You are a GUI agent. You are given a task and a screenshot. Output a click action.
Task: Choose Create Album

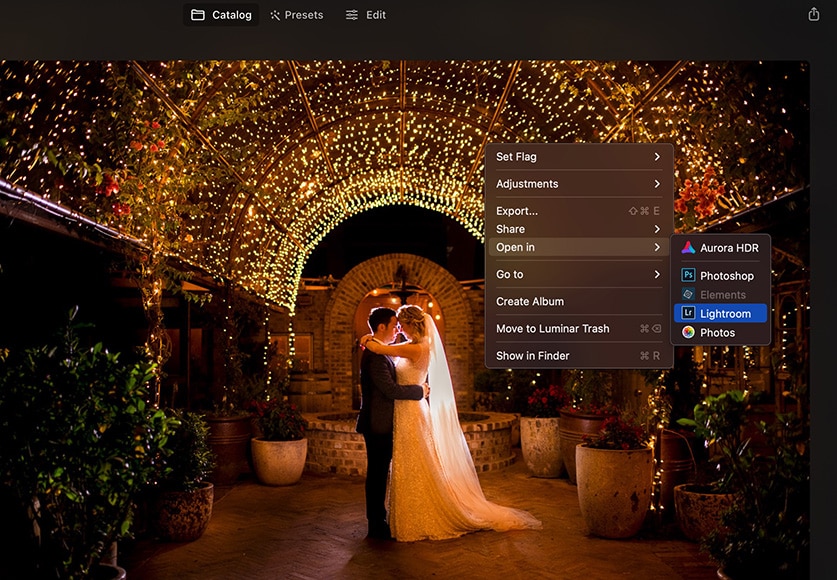coord(579,301)
